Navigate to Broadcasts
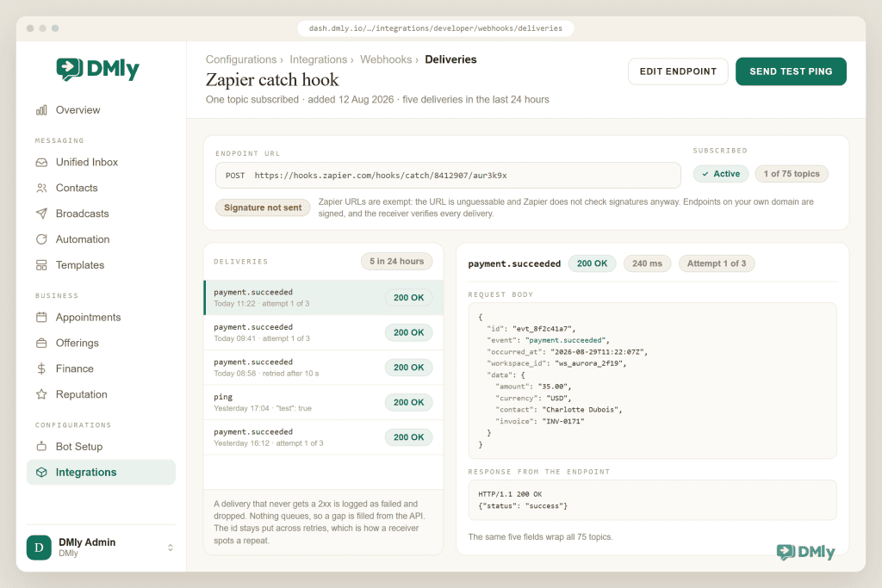Screen dimensions: 882x588 click(x=102, y=214)
